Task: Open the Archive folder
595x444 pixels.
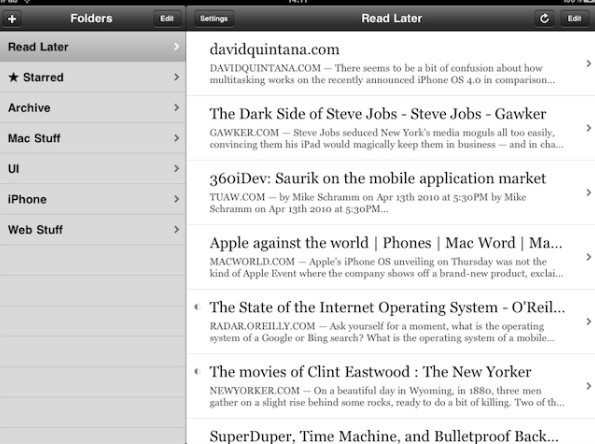Action: (x=93, y=108)
